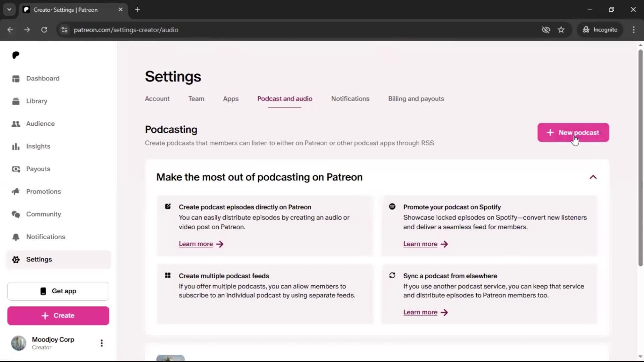
Task: Click the Audience people icon
Action: click(x=16, y=124)
